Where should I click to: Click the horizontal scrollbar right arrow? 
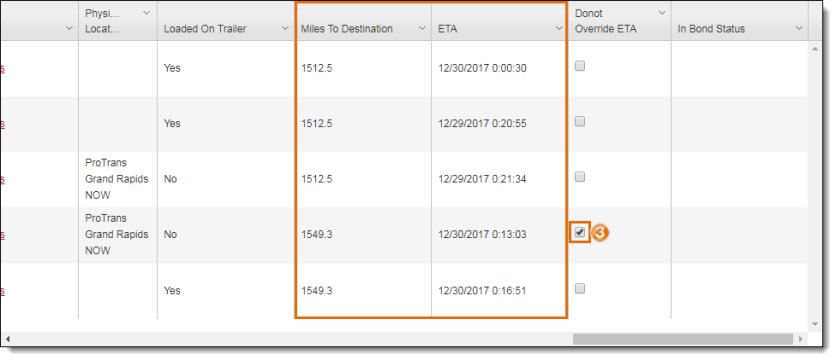coord(800,339)
